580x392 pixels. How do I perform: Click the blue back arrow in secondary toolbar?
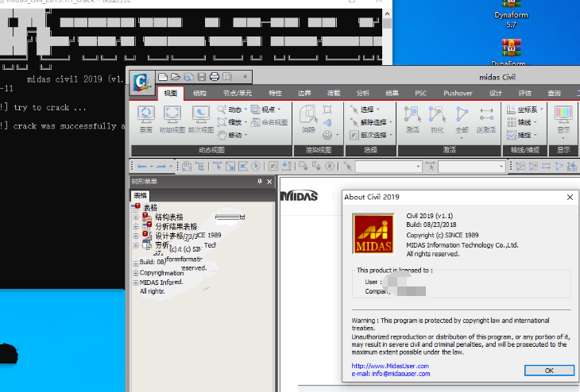(142, 167)
